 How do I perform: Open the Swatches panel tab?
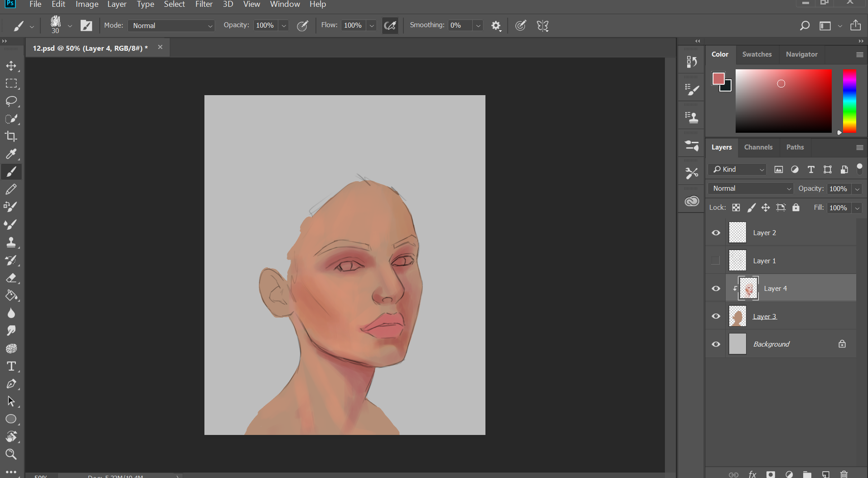pyautogui.click(x=756, y=54)
